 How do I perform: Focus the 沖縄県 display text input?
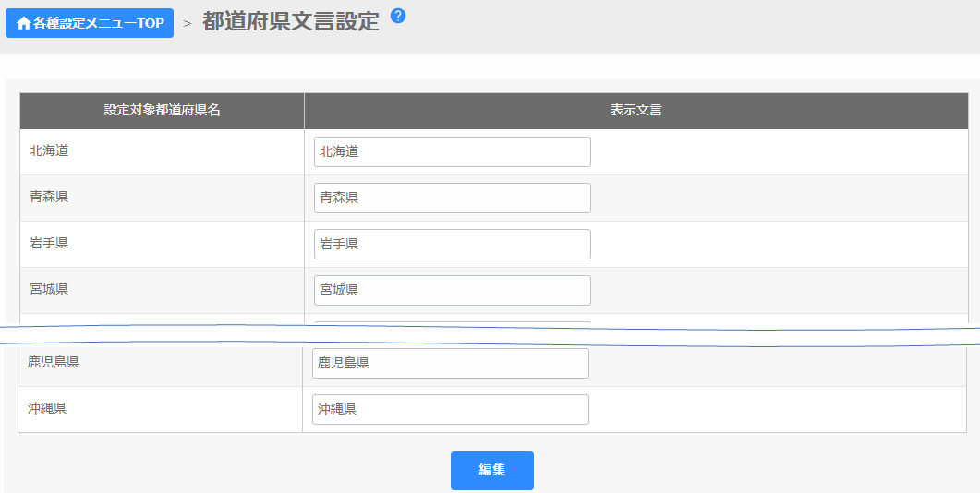[x=450, y=410]
